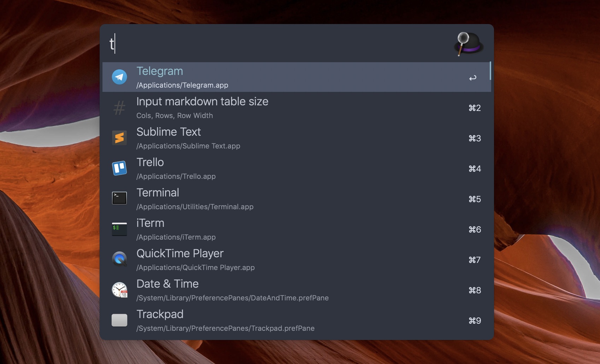Click the QuickTime Player icon
Image resolution: width=600 pixels, height=364 pixels.
(119, 259)
